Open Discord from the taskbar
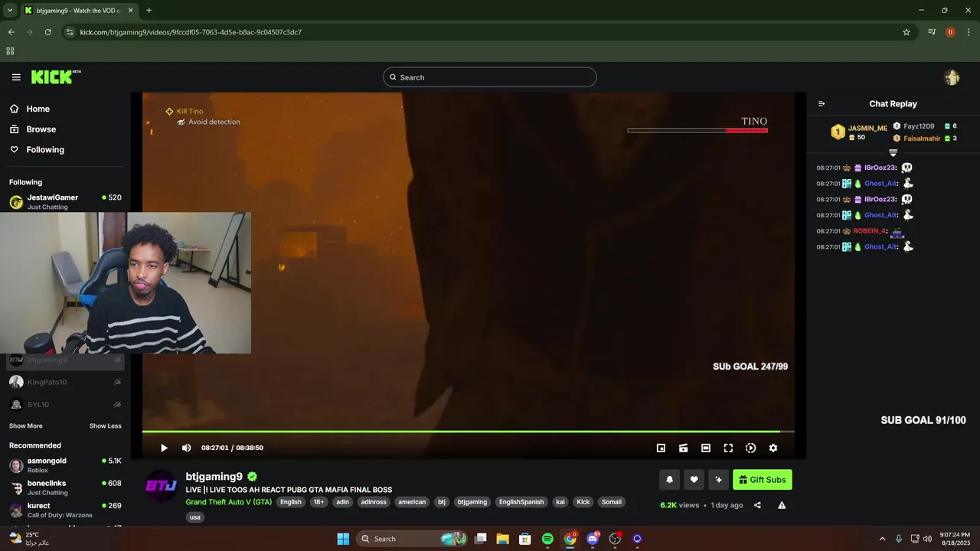The image size is (980, 551). tap(593, 539)
